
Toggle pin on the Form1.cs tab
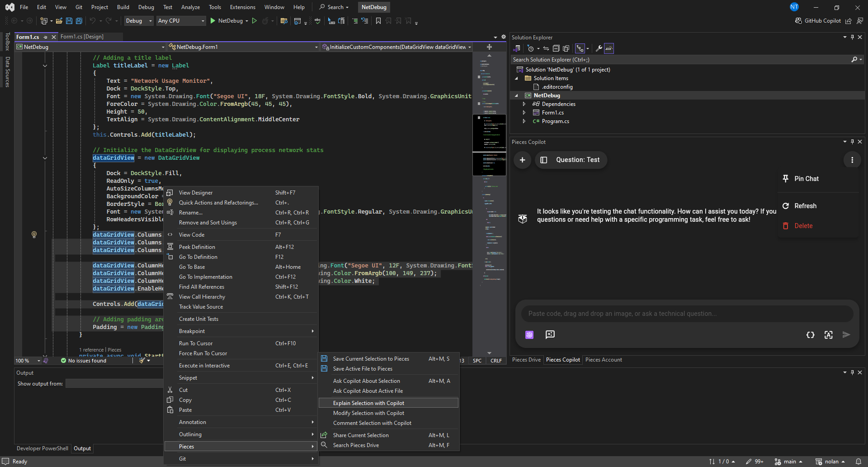[46, 37]
